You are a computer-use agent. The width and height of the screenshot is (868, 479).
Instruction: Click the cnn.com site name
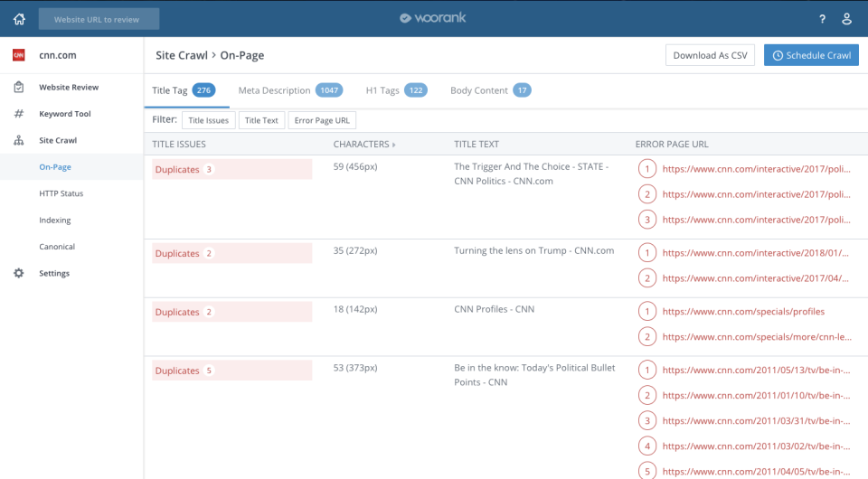(x=58, y=55)
